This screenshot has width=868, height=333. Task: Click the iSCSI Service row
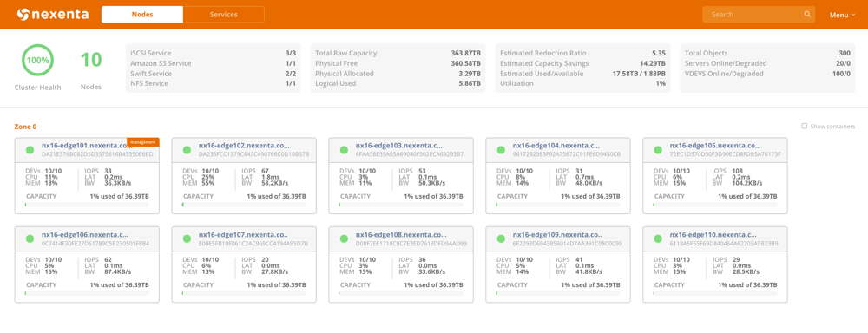tap(214, 53)
